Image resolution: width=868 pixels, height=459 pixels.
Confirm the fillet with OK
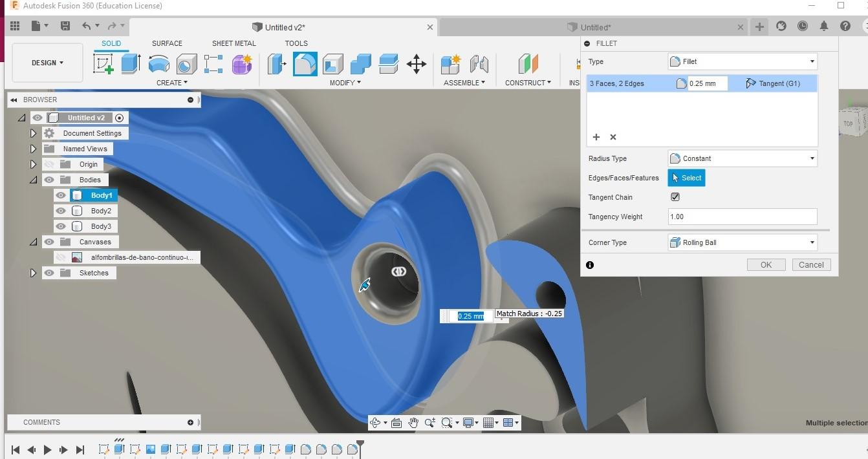766,265
